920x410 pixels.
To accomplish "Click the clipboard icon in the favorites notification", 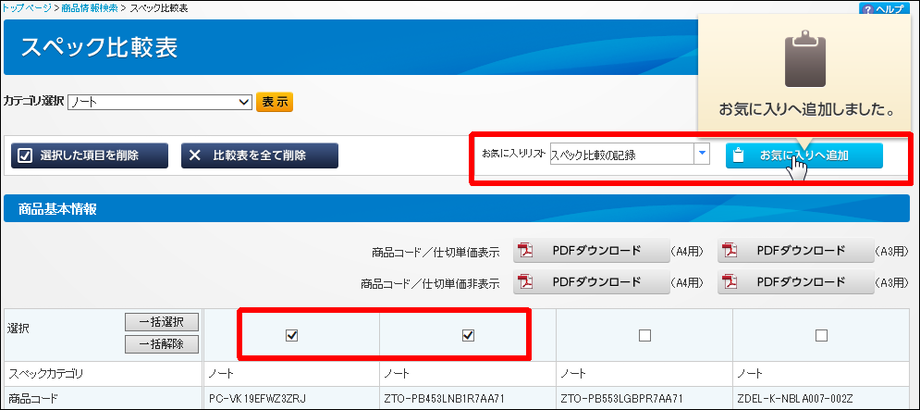I will click(805, 58).
